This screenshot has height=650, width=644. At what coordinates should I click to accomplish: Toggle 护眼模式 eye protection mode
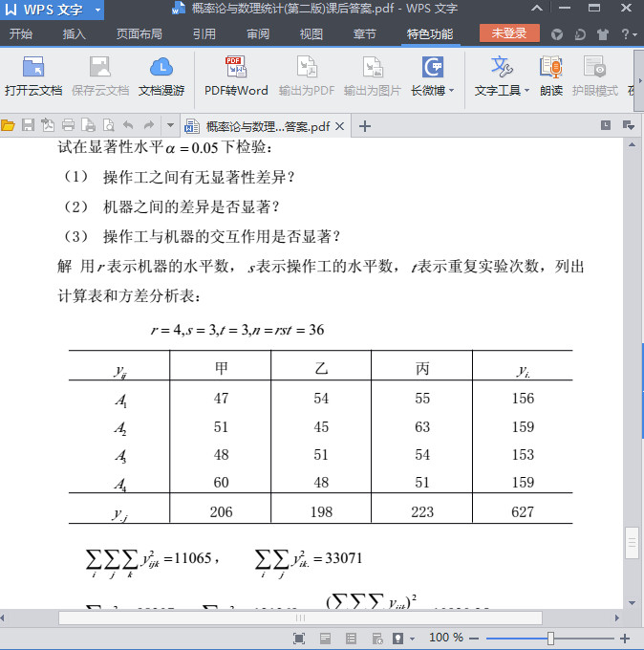(594, 67)
